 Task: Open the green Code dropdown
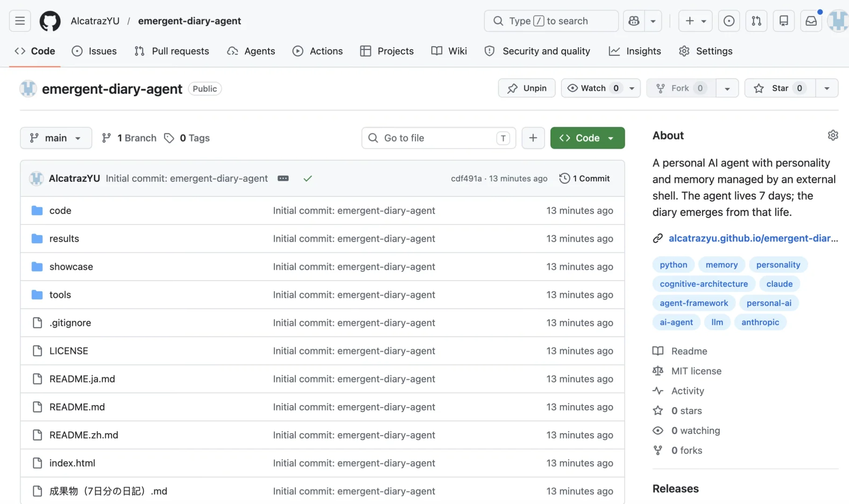(587, 138)
